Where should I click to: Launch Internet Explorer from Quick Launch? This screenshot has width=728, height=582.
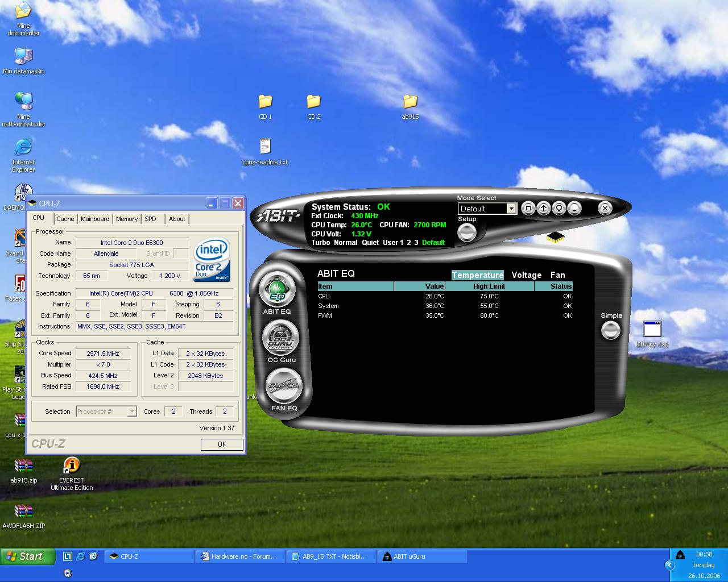coord(80,556)
